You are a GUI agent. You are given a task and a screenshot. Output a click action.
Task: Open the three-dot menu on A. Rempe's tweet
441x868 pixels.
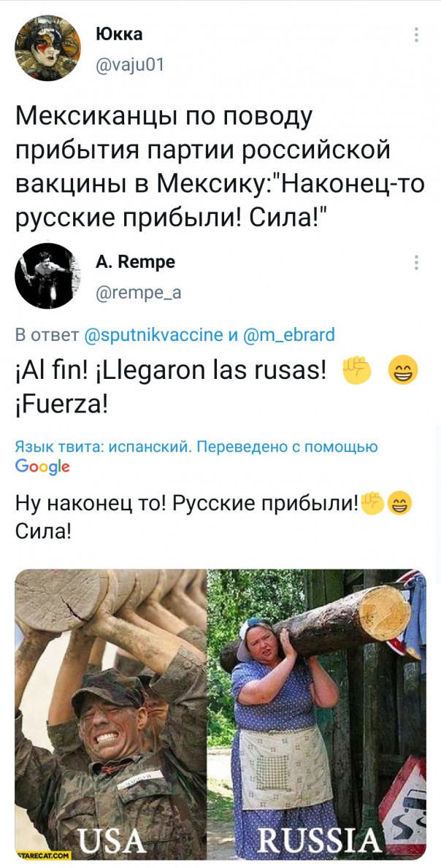[416, 262]
